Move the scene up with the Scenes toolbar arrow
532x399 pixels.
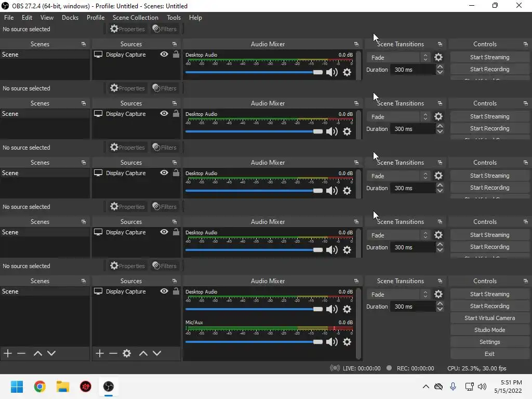pyautogui.click(x=37, y=353)
